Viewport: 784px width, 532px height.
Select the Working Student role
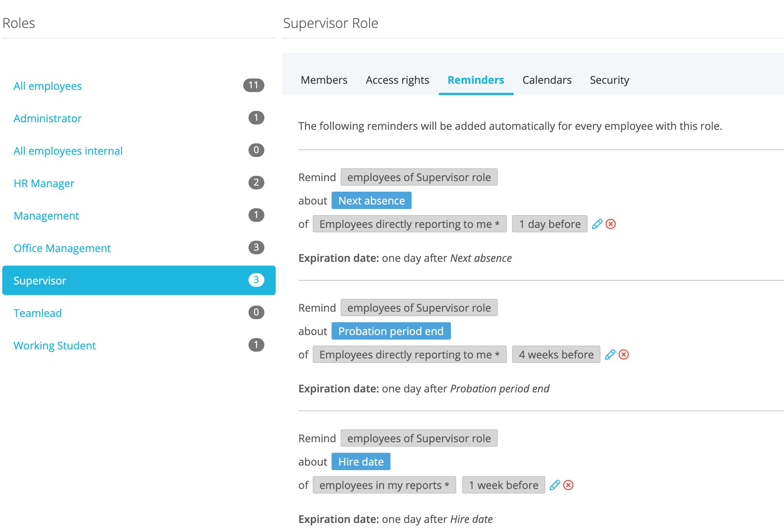(55, 346)
